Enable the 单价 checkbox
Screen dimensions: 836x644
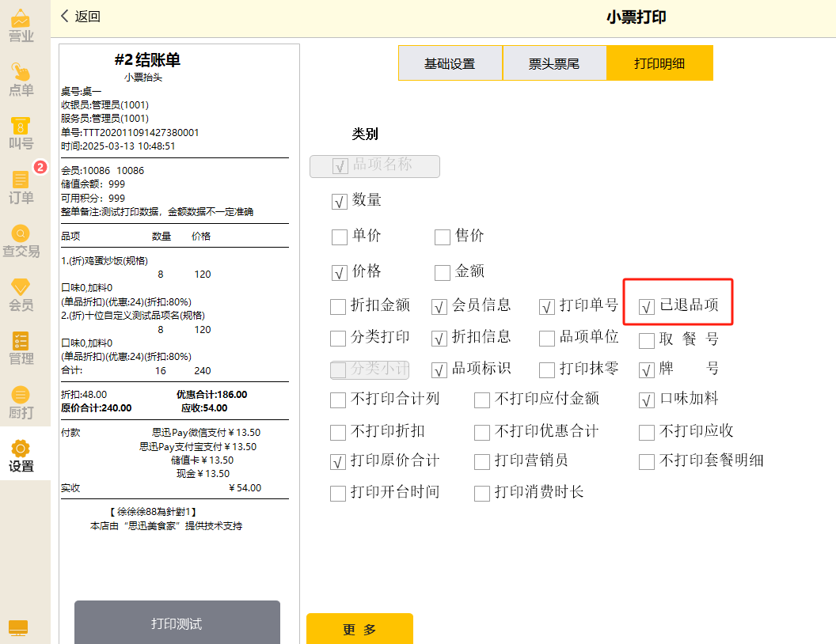(340, 237)
